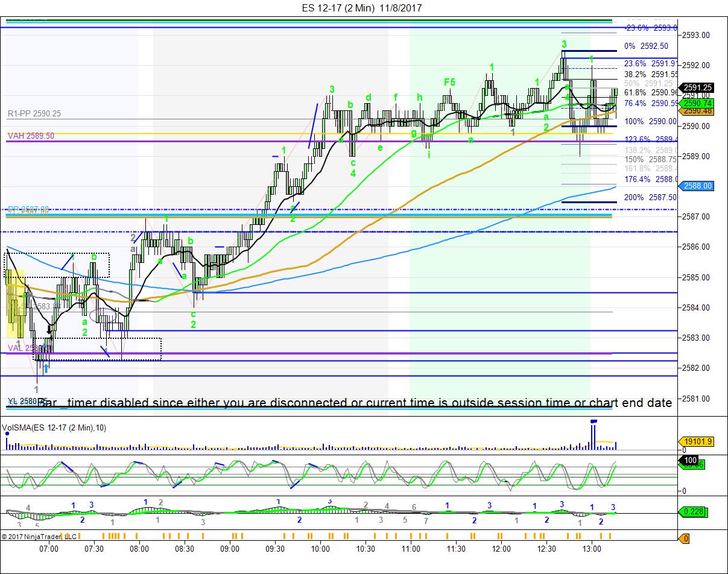Select the green 2590.74 moving average price marker

pos(696,104)
